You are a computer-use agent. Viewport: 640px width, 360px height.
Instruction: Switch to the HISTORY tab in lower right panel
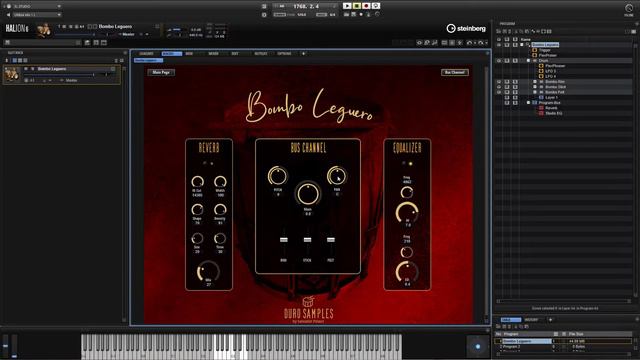[x=531, y=320]
